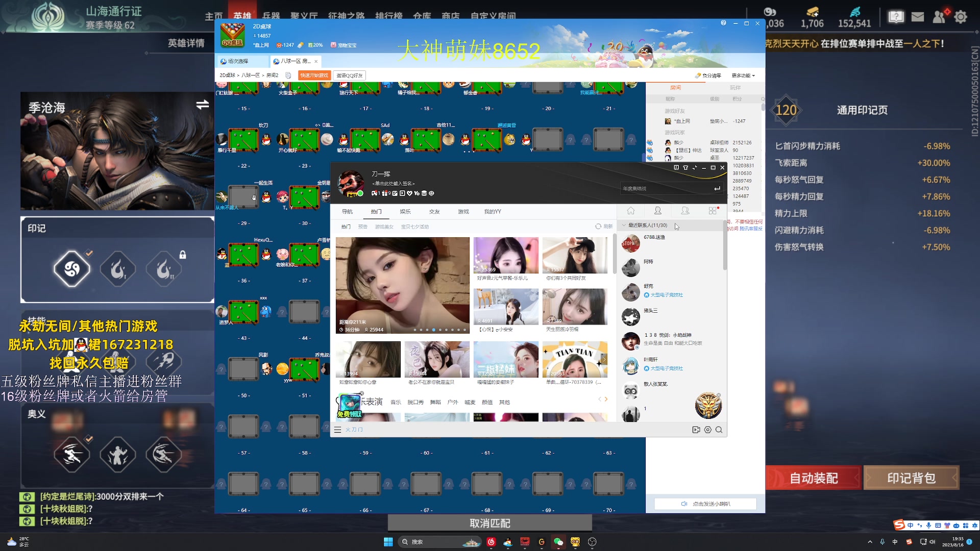This screenshot has height=551, width=980.
Task: Click the refresh 刷新 icon
Action: [599, 227]
